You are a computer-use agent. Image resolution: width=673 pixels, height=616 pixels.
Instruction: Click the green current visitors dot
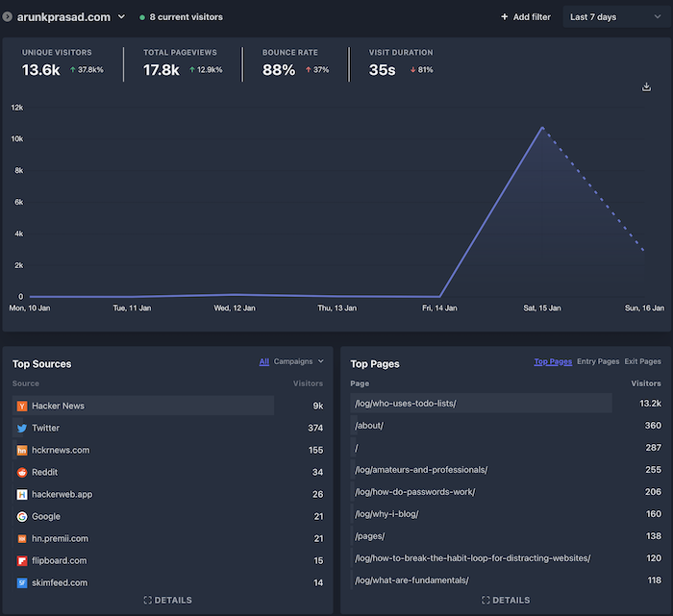[142, 17]
